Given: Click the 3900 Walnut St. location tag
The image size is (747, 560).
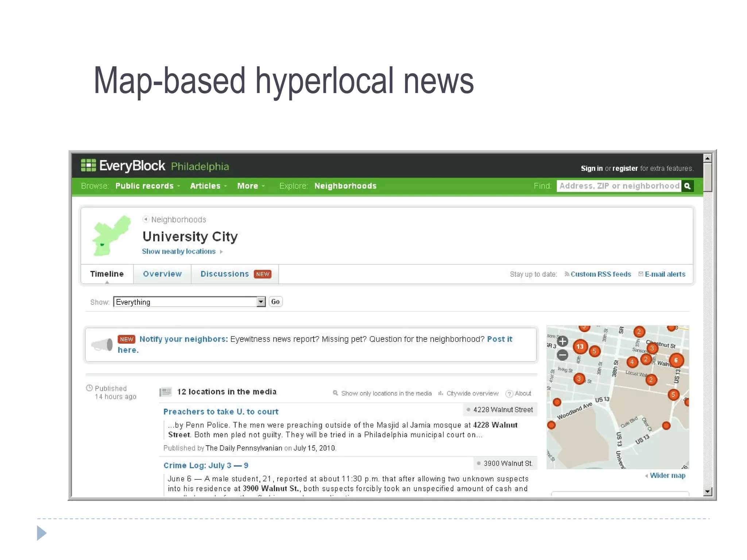Looking at the screenshot, I should pyautogui.click(x=505, y=463).
